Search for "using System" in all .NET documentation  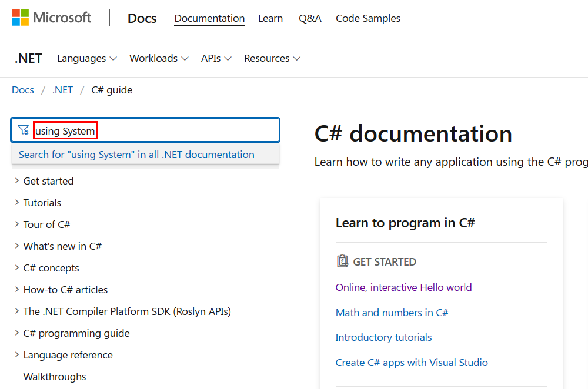[136, 155]
